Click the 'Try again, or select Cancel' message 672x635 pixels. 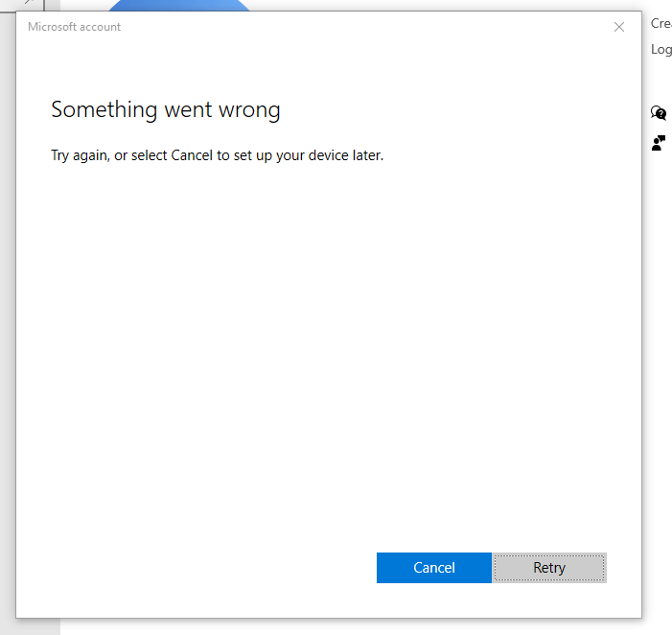(x=217, y=155)
